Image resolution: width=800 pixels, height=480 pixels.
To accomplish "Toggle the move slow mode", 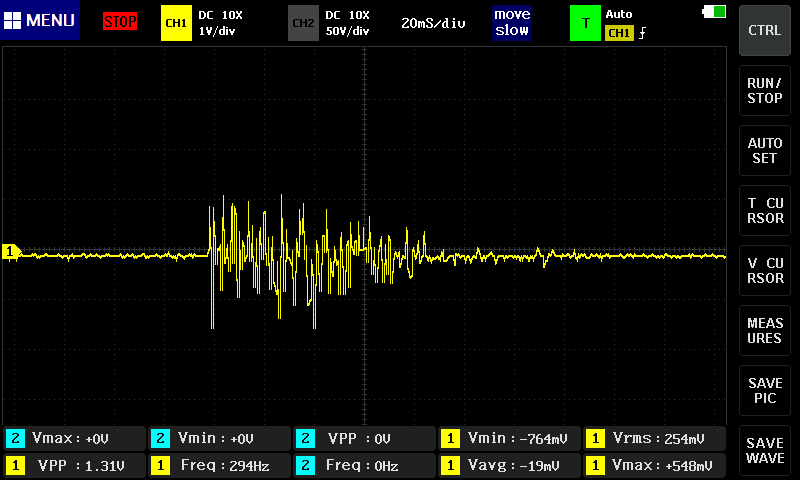I will 511,22.
